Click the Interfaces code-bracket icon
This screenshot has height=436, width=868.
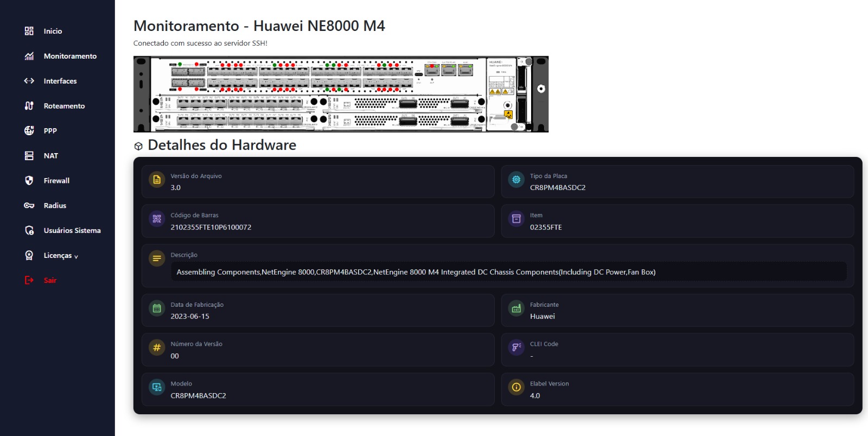point(29,81)
